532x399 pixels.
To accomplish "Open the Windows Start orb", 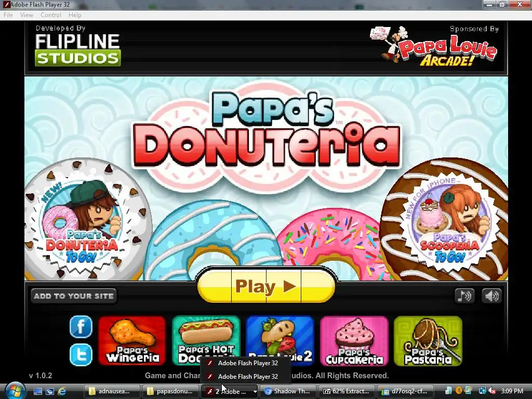I will [14, 391].
